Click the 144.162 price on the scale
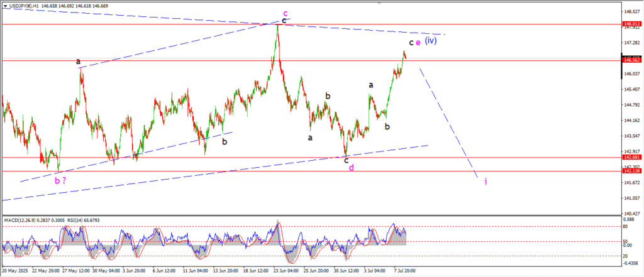The height and width of the screenshot is (277, 644). coord(631,120)
